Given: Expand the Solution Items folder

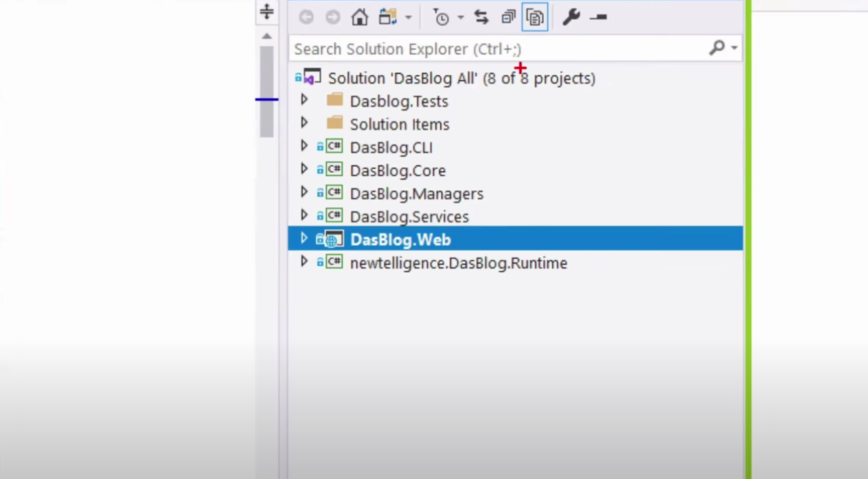Looking at the screenshot, I should 304,124.
